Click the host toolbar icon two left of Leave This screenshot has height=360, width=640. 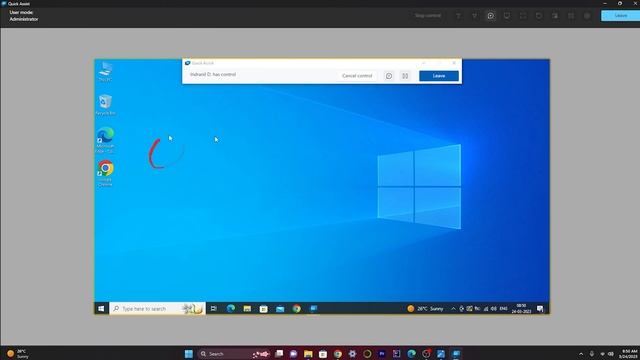(x=571, y=16)
